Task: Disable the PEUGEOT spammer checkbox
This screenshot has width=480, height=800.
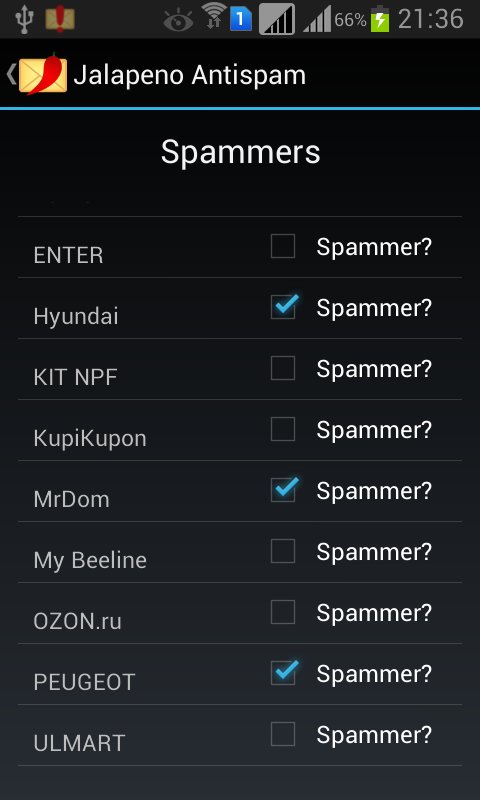Action: pos(283,673)
